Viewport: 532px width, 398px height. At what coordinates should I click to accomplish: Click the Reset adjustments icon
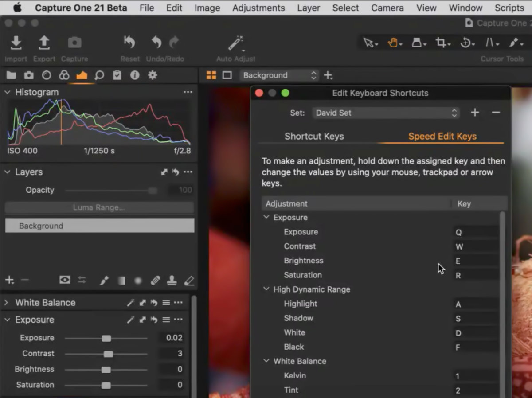(129, 43)
